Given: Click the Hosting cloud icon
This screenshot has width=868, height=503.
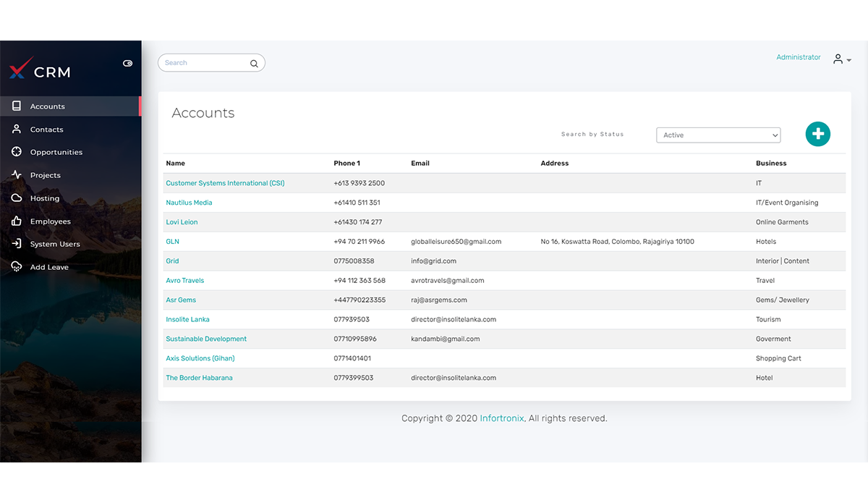Looking at the screenshot, I should tap(17, 198).
